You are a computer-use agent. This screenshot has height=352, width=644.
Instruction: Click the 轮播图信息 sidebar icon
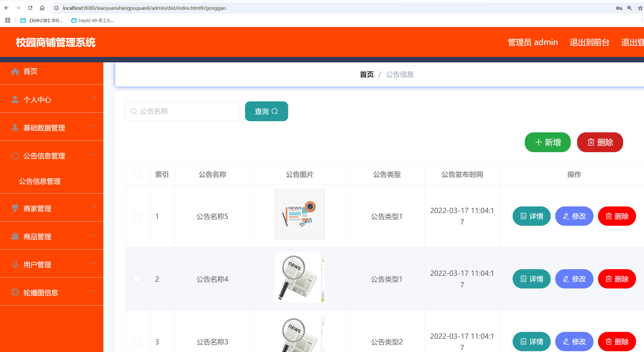tap(15, 292)
